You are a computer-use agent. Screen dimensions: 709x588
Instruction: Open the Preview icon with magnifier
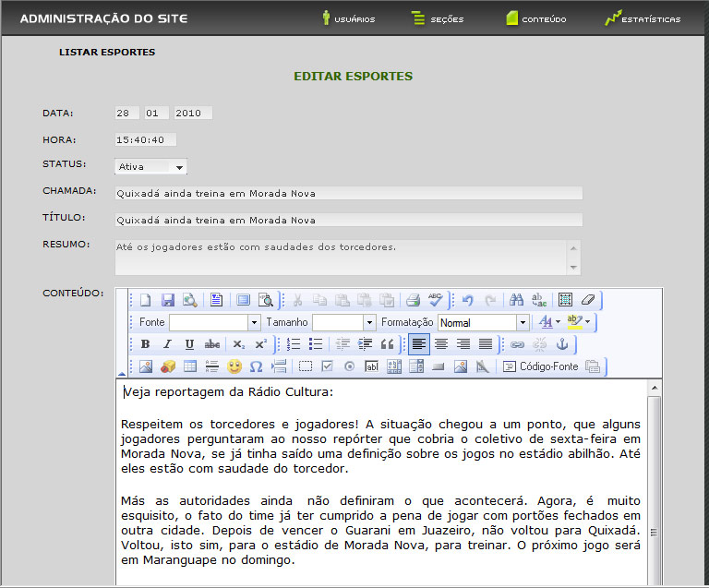click(190, 300)
